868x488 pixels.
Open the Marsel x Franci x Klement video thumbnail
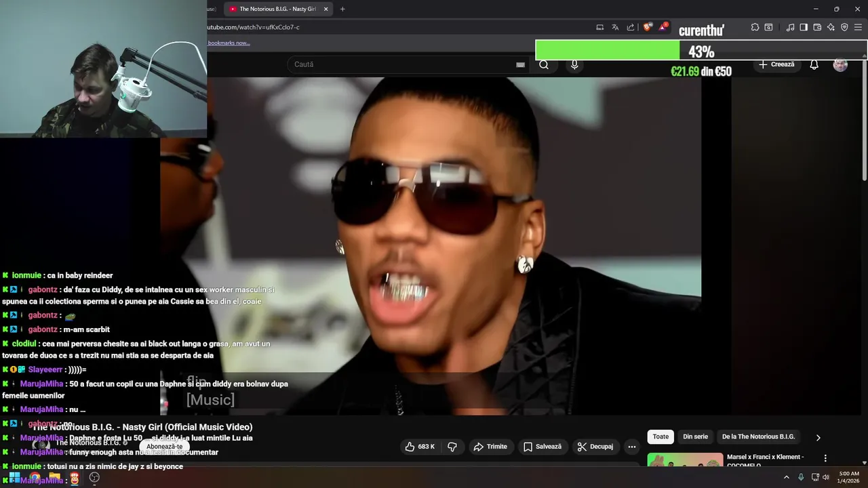pyautogui.click(x=685, y=460)
